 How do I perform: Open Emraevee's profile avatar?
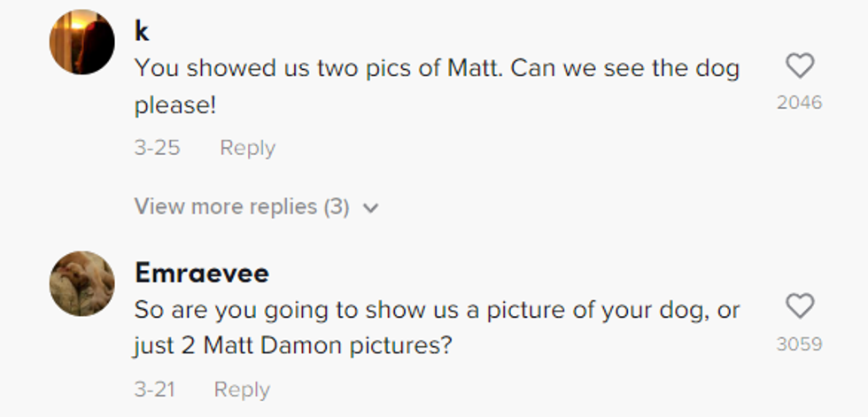[x=82, y=283]
